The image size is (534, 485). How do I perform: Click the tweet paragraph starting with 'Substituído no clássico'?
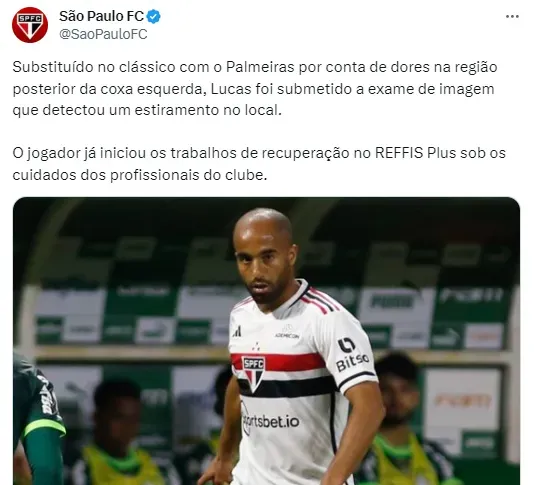[x=255, y=89]
